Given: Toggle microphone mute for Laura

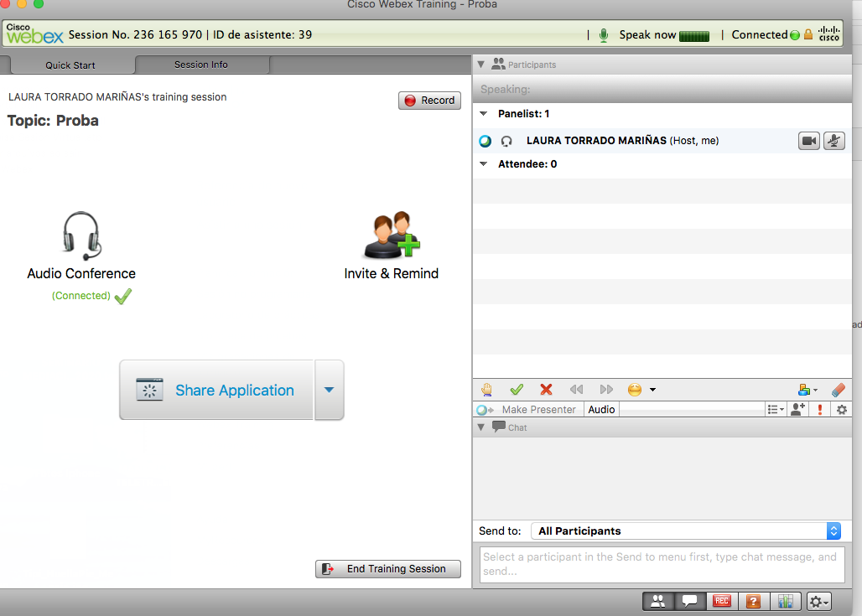Looking at the screenshot, I should pyautogui.click(x=833, y=141).
